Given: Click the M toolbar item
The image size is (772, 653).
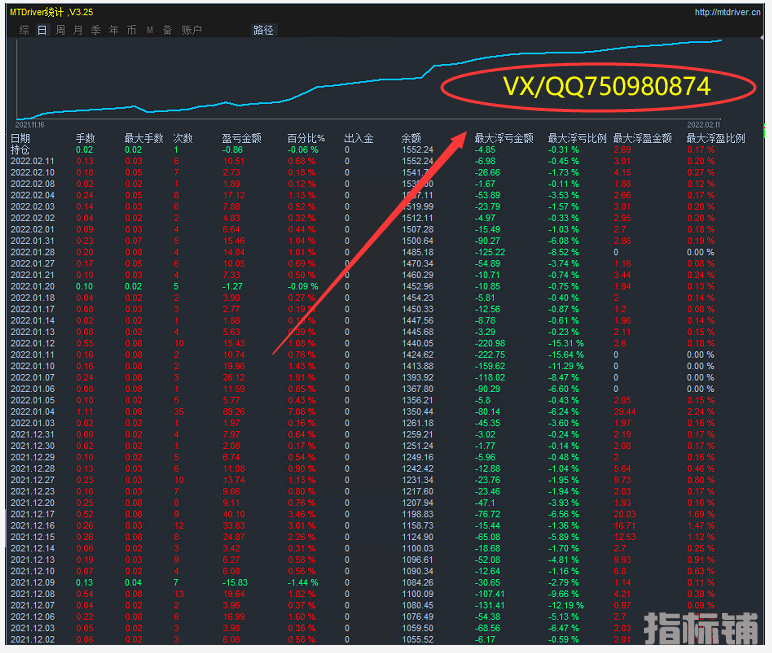Looking at the screenshot, I should [x=150, y=30].
